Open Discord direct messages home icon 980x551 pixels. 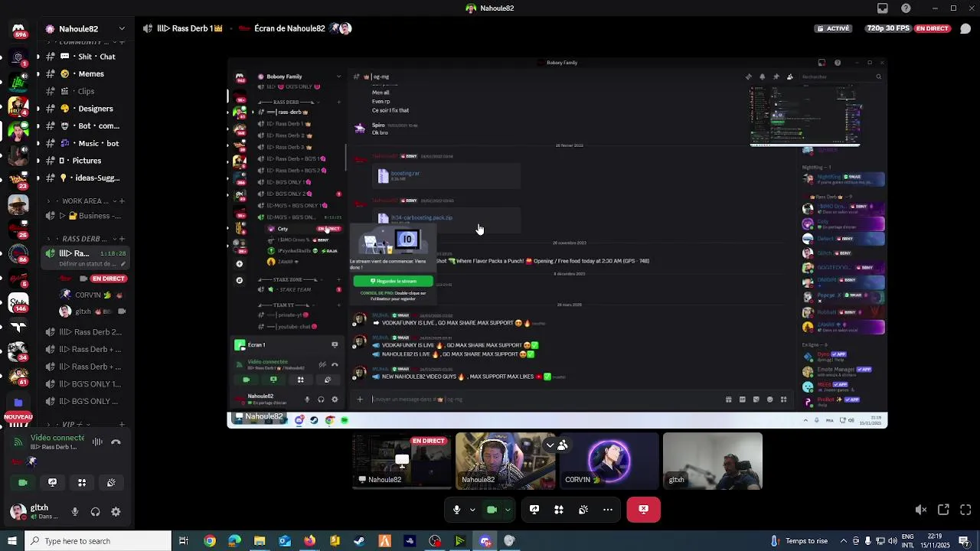[x=18, y=29]
